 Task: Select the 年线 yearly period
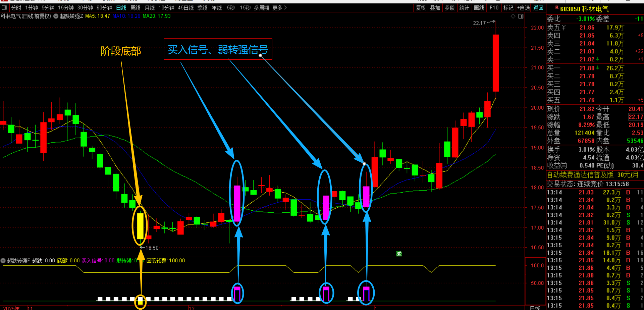(x=217, y=8)
